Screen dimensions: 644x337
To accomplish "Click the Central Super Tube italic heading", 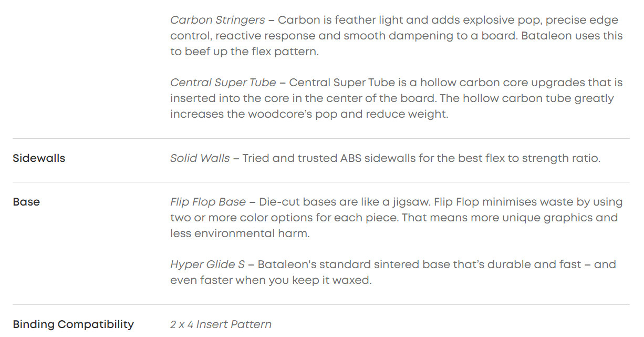I will pos(223,83).
